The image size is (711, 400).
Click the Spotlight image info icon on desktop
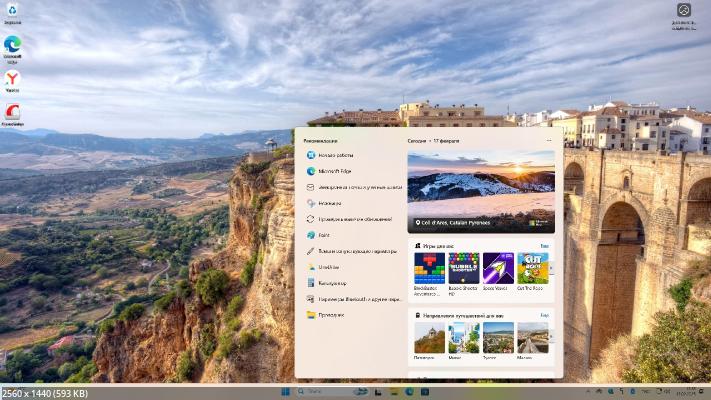[x=684, y=16]
